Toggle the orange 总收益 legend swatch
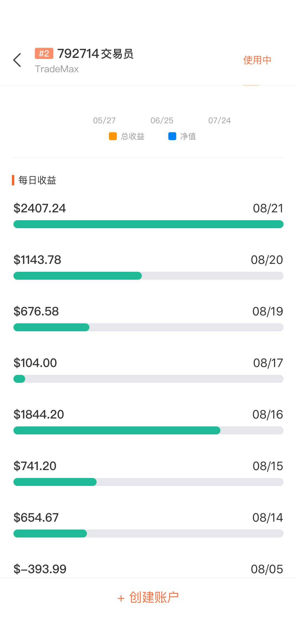Viewport: 297px width, 644px height. click(x=113, y=136)
